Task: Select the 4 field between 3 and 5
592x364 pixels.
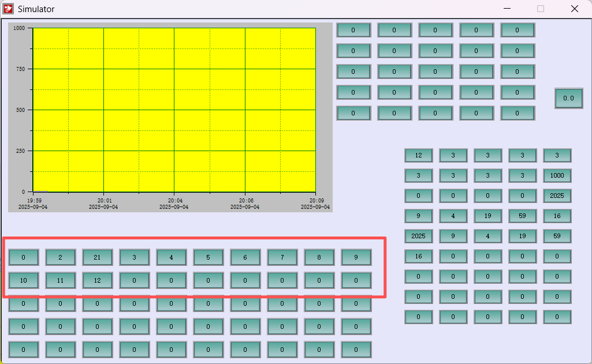Action: coord(171,257)
